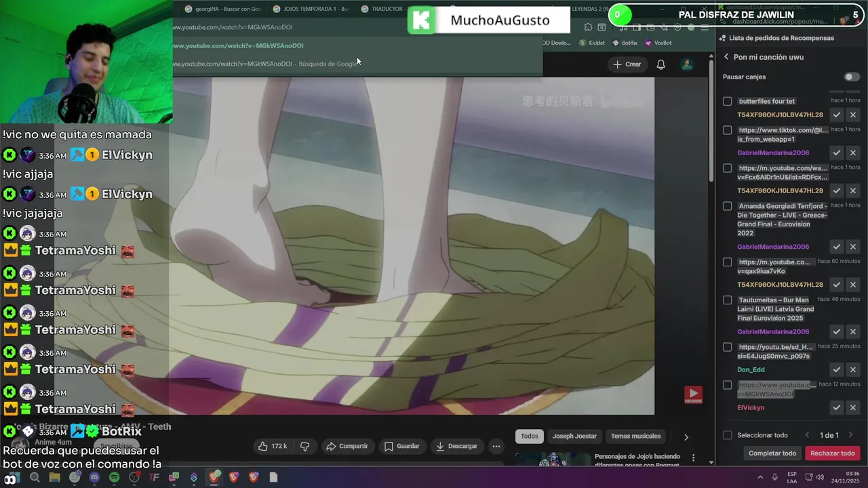The height and width of the screenshot is (488, 868).
Task: Click the subscribe watermark on the video
Action: point(693,395)
